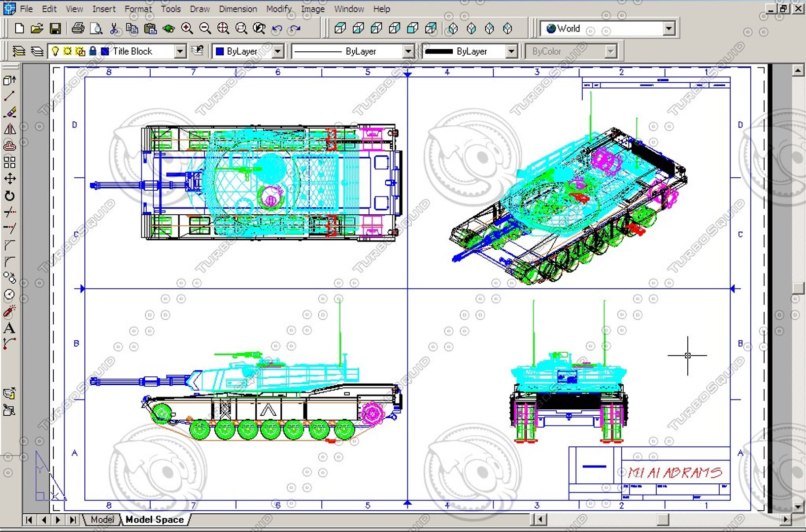Click the Redo arrow

[x=295, y=29]
